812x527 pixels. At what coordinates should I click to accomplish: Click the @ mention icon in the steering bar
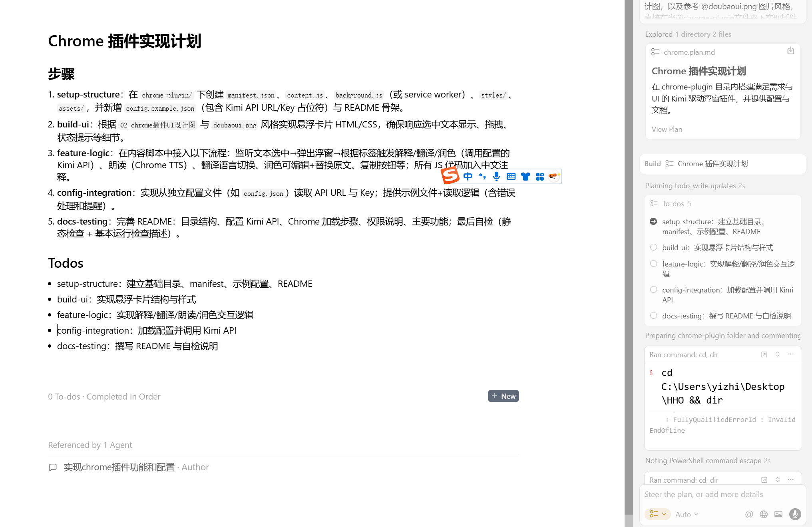coord(749,514)
